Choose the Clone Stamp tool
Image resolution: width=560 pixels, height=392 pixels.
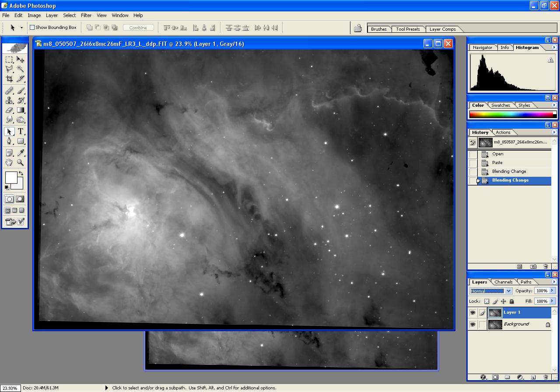point(9,100)
